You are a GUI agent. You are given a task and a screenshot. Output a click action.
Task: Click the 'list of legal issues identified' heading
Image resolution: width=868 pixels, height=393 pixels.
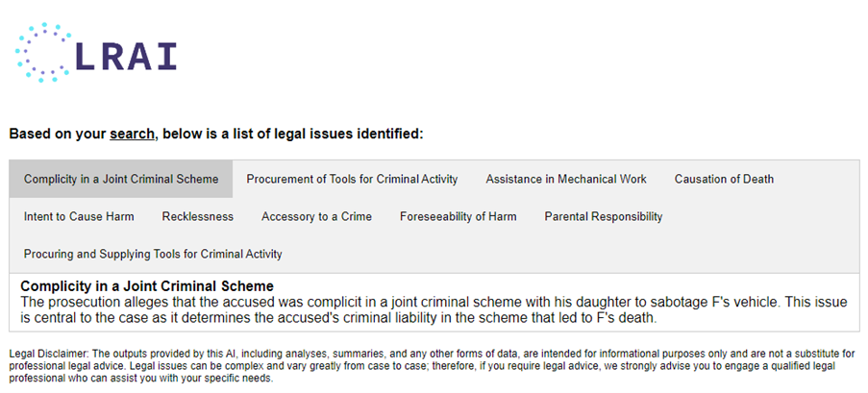point(216,134)
